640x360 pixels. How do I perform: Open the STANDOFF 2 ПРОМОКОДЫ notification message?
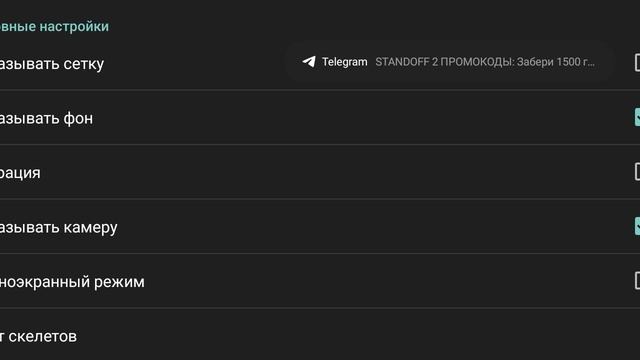(484, 62)
